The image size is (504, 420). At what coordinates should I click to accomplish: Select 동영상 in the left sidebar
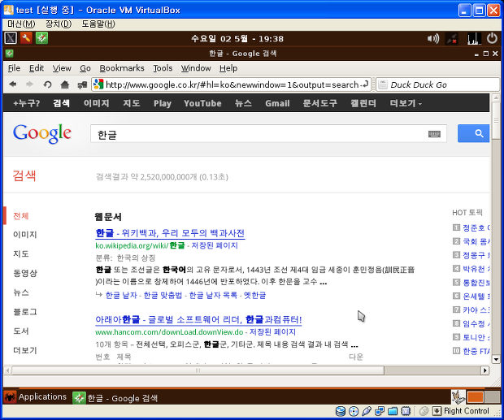pyautogui.click(x=25, y=273)
